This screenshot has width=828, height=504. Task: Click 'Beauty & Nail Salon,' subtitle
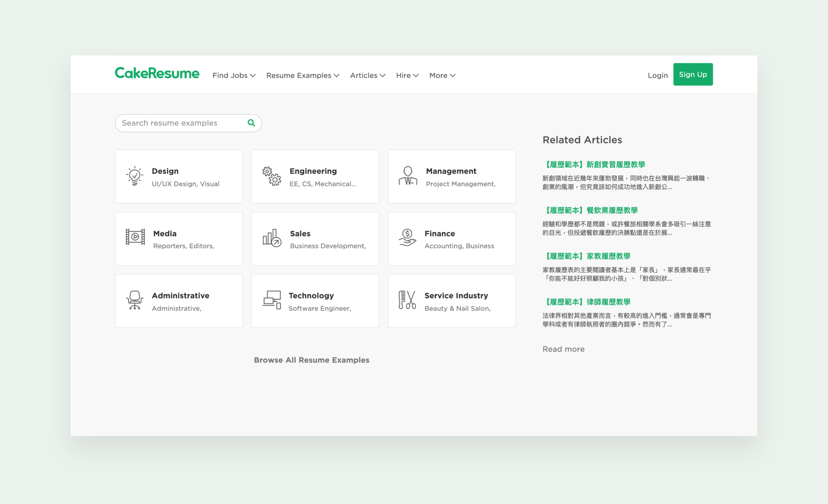tap(457, 308)
